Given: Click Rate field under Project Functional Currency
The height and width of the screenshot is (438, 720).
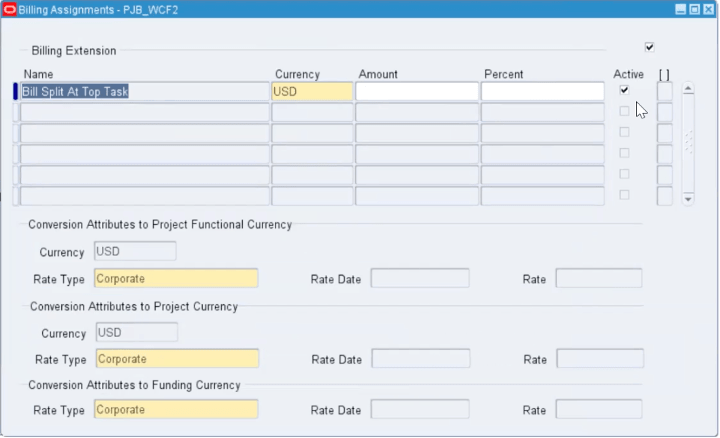Looking at the screenshot, I should [599, 279].
